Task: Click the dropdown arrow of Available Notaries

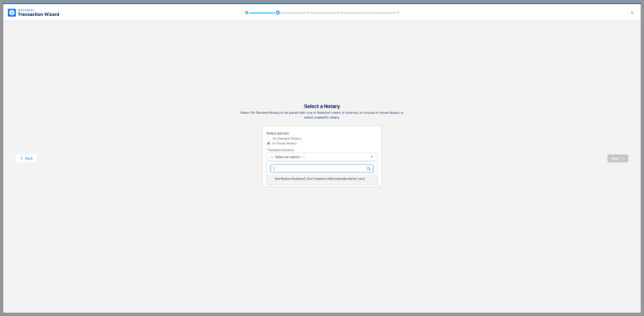Action: coord(371,156)
